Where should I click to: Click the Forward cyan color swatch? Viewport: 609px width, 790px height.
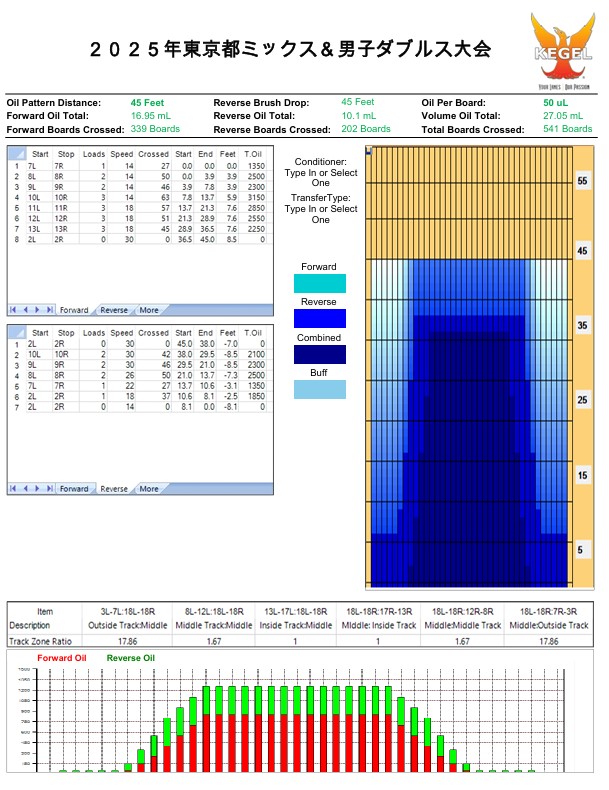tap(320, 283)
